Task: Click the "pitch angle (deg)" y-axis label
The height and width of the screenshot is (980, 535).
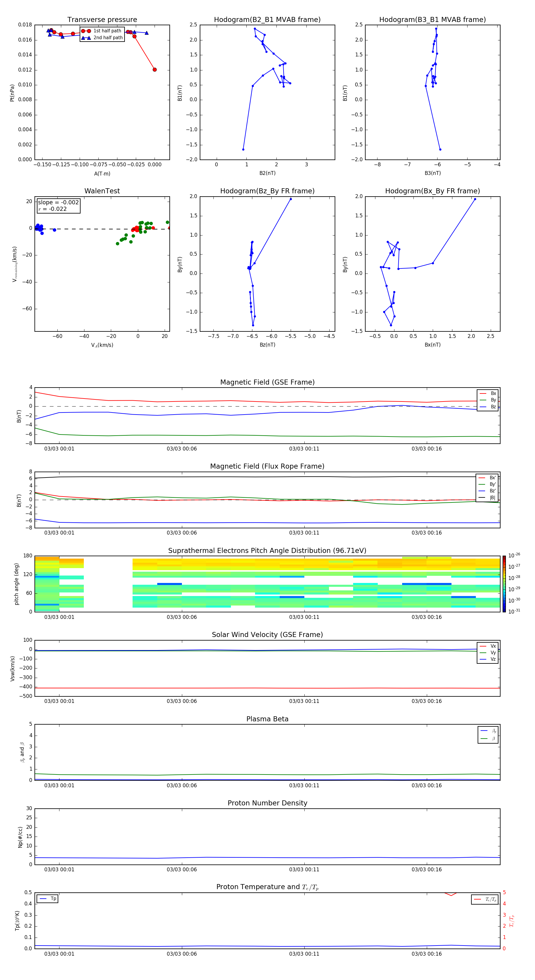Action: click(x=16, y=584)
